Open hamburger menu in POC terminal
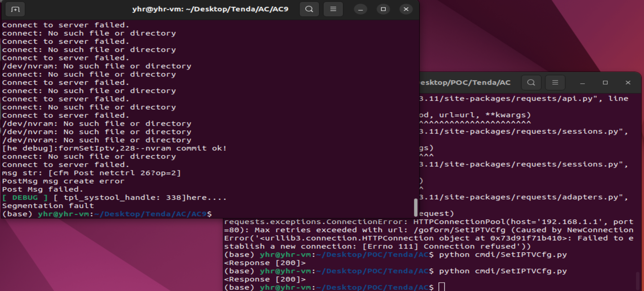The height and width of the screenshot is (291, 644). coord(555,83)
